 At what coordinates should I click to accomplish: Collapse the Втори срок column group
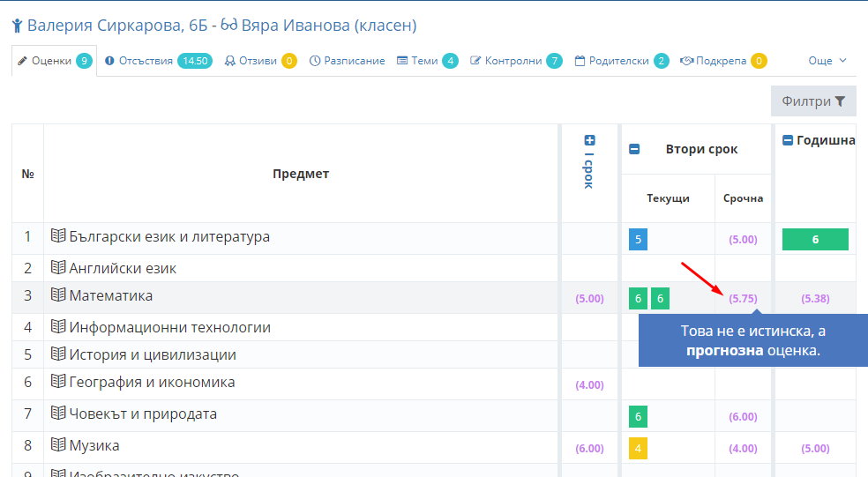point(634,149)
